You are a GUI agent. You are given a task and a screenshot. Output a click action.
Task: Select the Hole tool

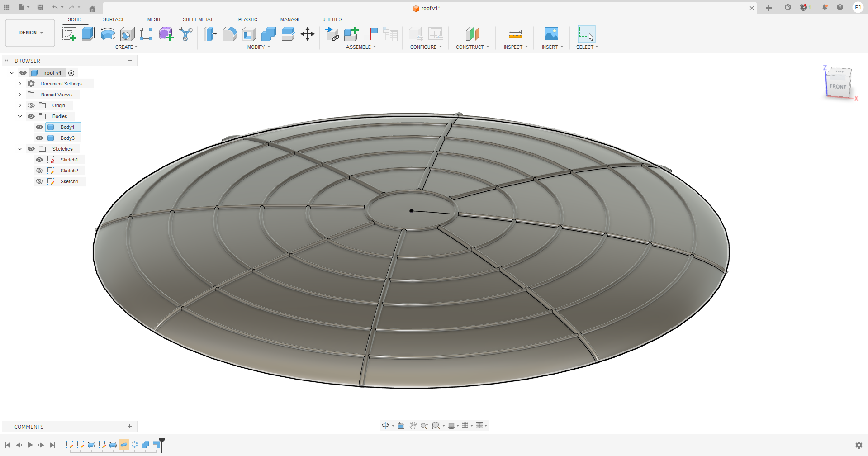[x=127, y=34]
